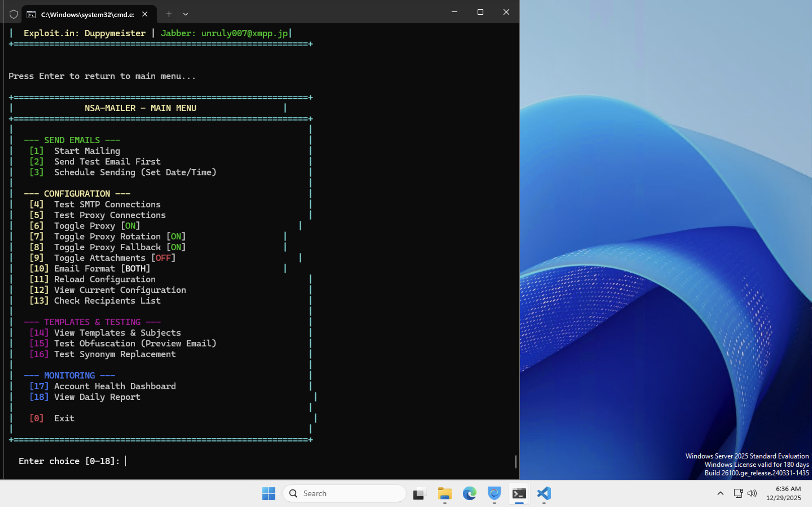Select the active Windows Terminal taskbar icon
This screenshot has width=812, height=507.
click(x=519, y=493)
